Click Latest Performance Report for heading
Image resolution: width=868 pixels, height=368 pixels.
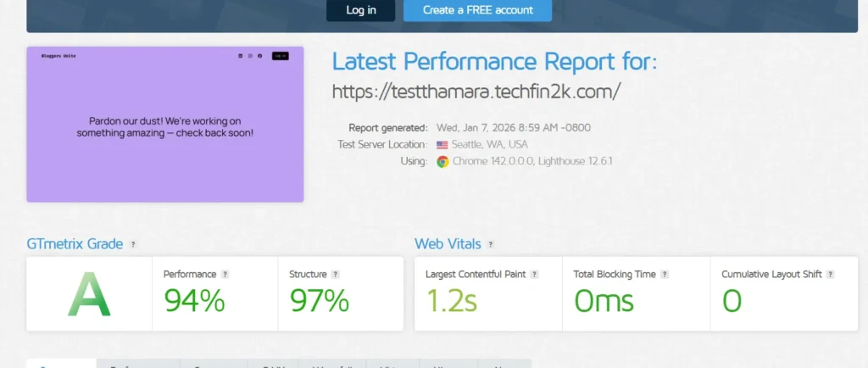point(494,61)
